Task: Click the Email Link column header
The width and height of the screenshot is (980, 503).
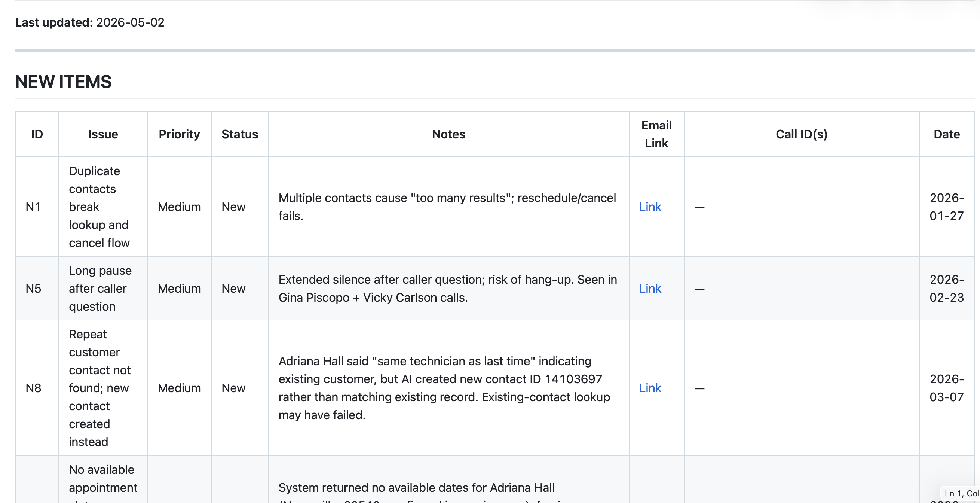Action: click(x=656, y=134)
